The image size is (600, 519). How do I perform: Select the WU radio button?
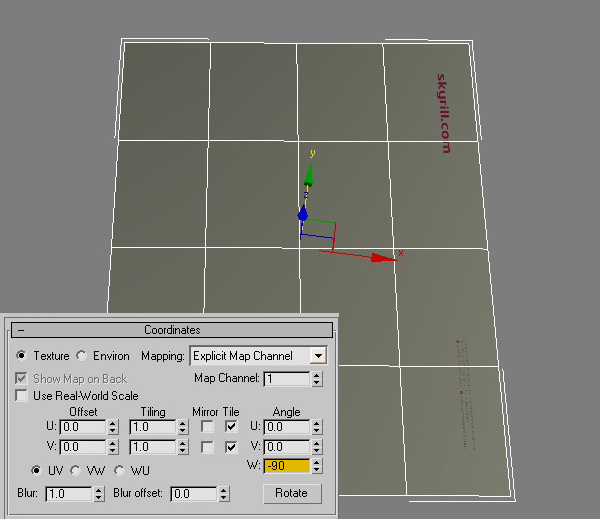118,469
